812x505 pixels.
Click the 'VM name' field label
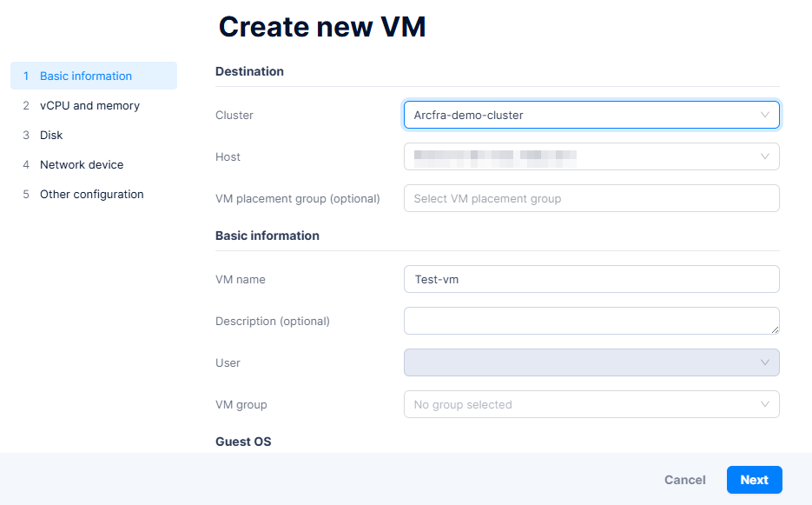[x=241, y=280]
